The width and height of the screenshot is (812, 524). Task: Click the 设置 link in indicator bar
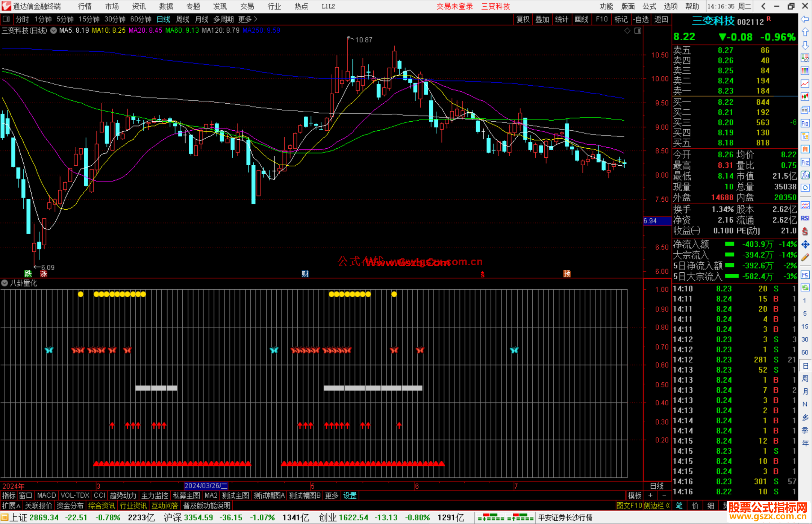click(x=350, y=495)
